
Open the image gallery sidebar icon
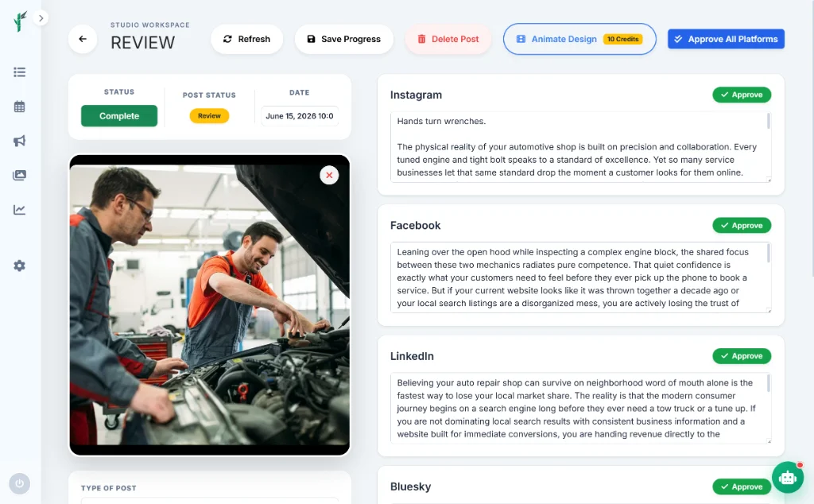click(19, 175)
